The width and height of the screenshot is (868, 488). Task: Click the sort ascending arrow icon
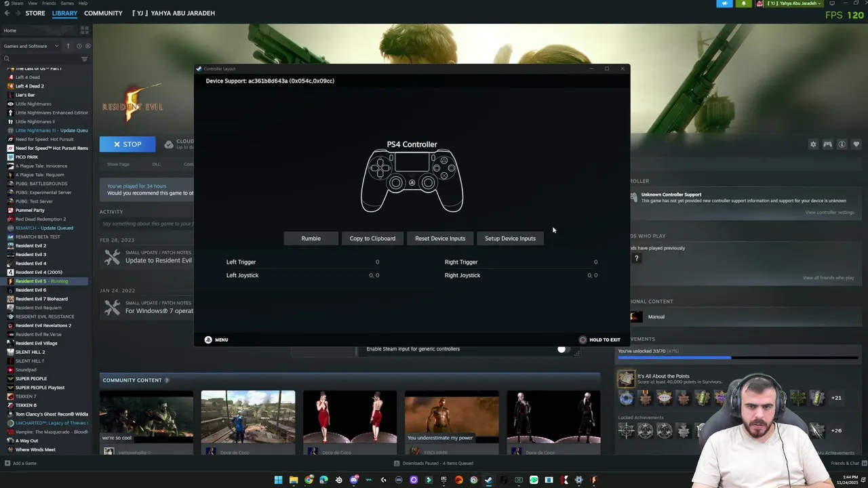click(x=68, y=46)
